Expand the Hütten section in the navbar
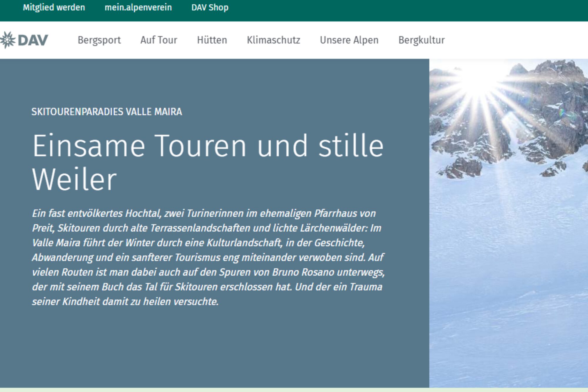Viewport: 588px width, 392px height. click(212, 40)
